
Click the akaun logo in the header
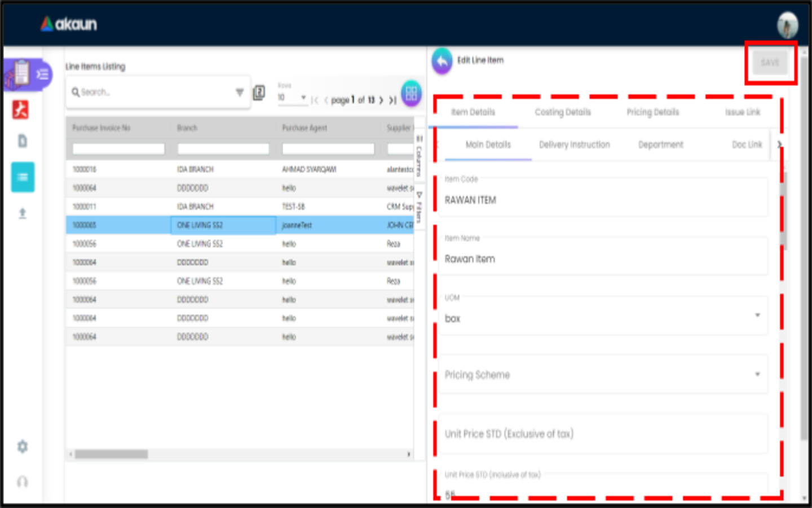[69, 24]
